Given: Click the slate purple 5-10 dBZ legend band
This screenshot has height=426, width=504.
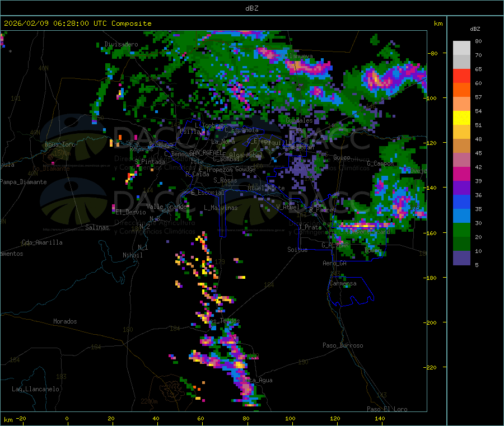Looking at the screenshot, I should pos(461,258).
